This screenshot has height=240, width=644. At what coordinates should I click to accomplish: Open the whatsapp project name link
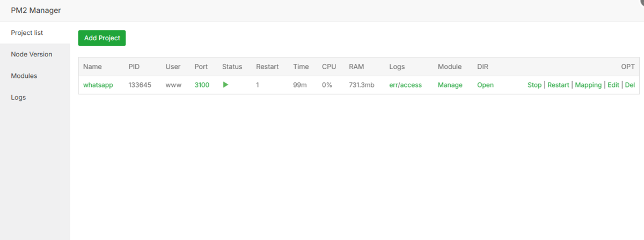point(98,85)
